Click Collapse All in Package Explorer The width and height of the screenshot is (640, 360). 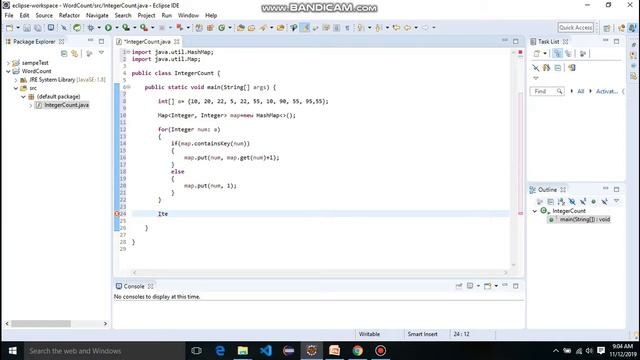(64, 53)
